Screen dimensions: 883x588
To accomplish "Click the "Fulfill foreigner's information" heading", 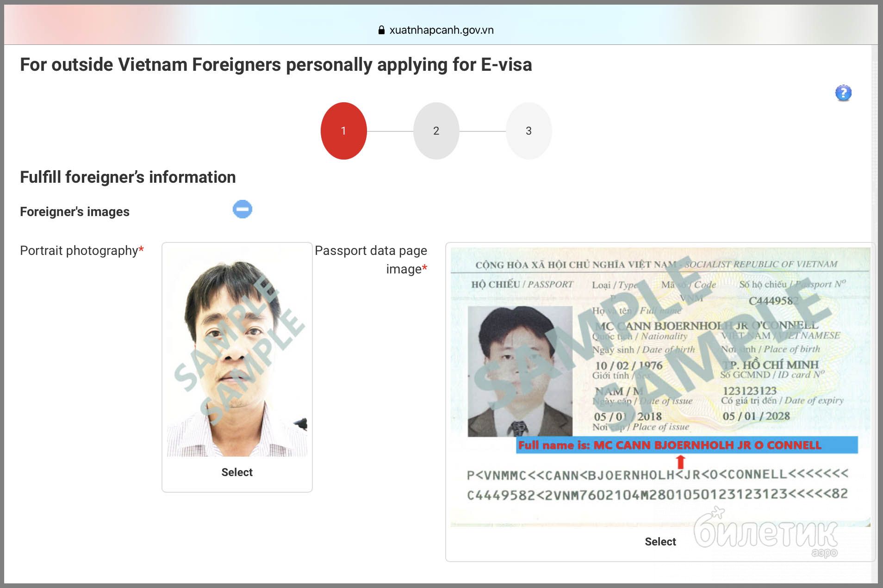I will [128, 177].
